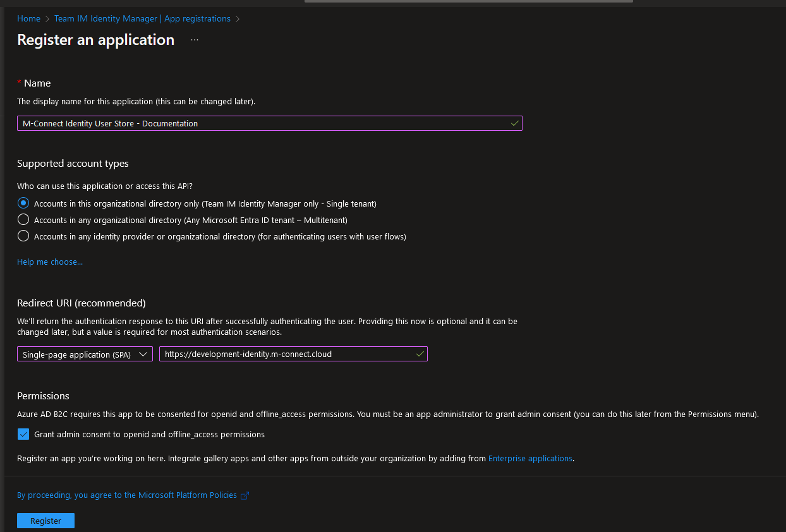The height and width of the screenshot is (532, 786).
Task: Click the chevron after the App registrations breadcrumb
Action: coord(238,19)
